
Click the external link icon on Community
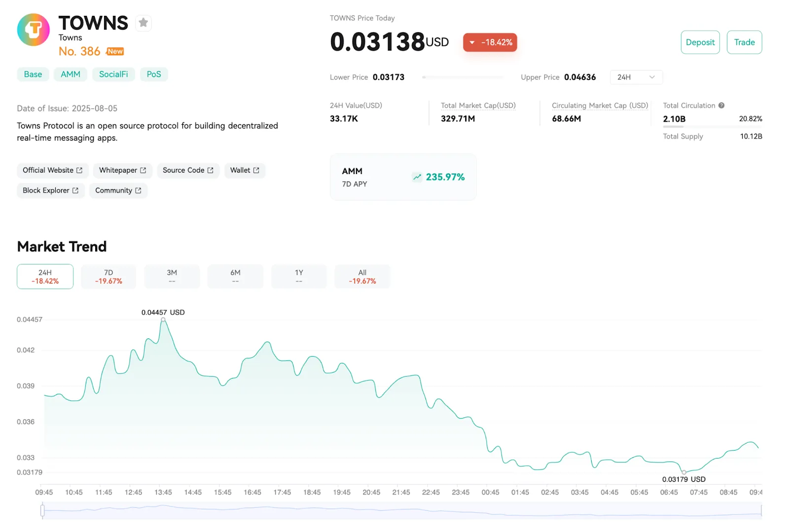click(138, 190)
